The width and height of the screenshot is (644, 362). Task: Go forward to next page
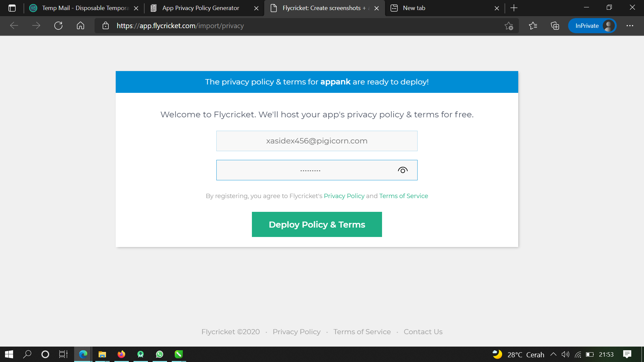[36, 26]
